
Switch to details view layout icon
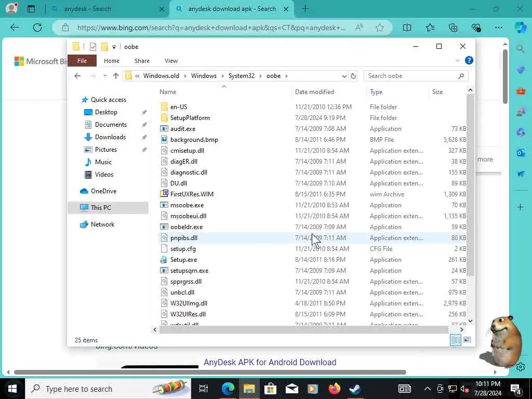pos(456,340)
